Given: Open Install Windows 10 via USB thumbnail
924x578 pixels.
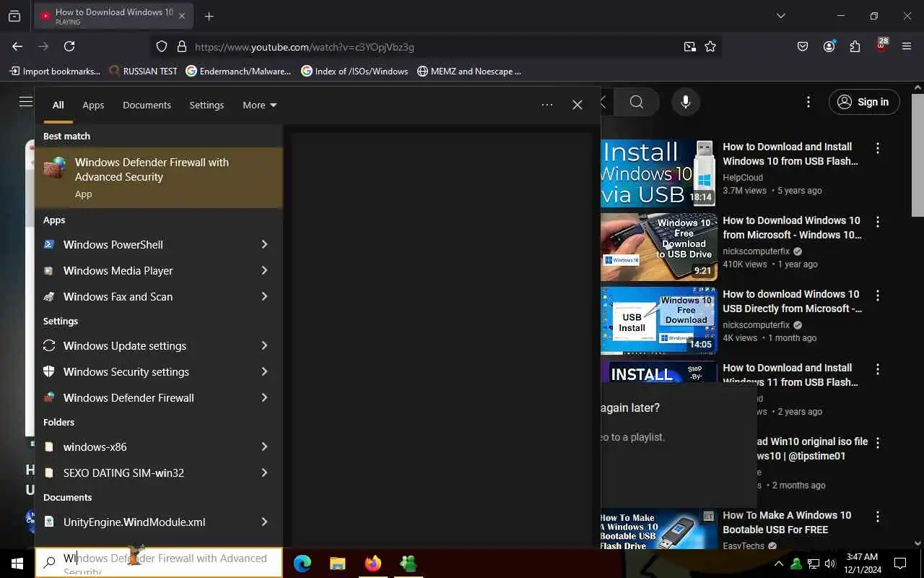Looking at the screenshot, I should click(658, 173).
